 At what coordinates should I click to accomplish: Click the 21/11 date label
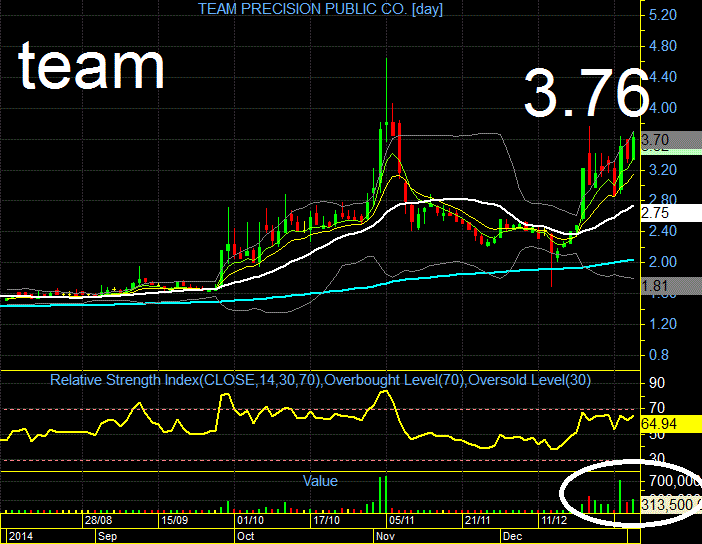tap(477, 520)
